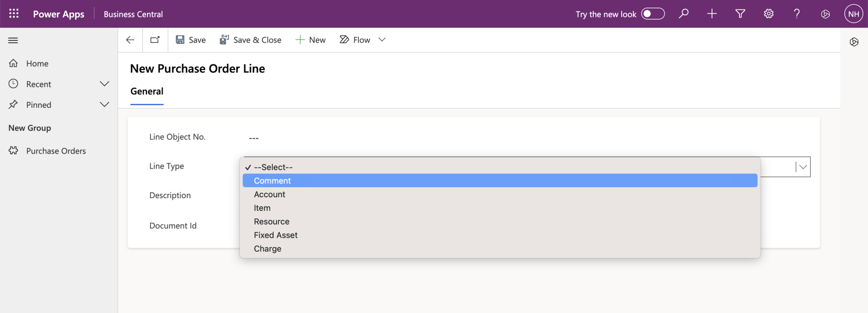Open the settings gear icon
868x313 pixels.
pyautogui.click(x=769, y=14)
